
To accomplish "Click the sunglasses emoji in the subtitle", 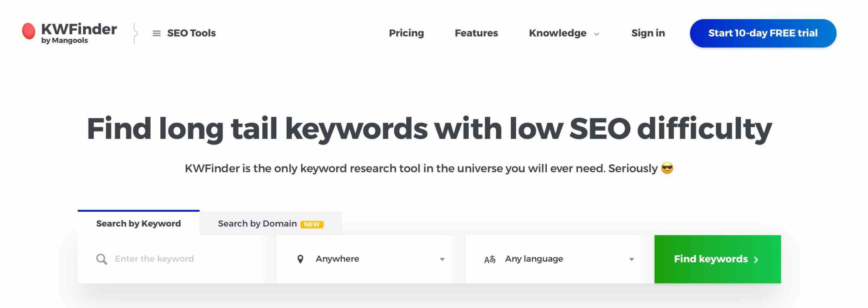I will point(667,168).
